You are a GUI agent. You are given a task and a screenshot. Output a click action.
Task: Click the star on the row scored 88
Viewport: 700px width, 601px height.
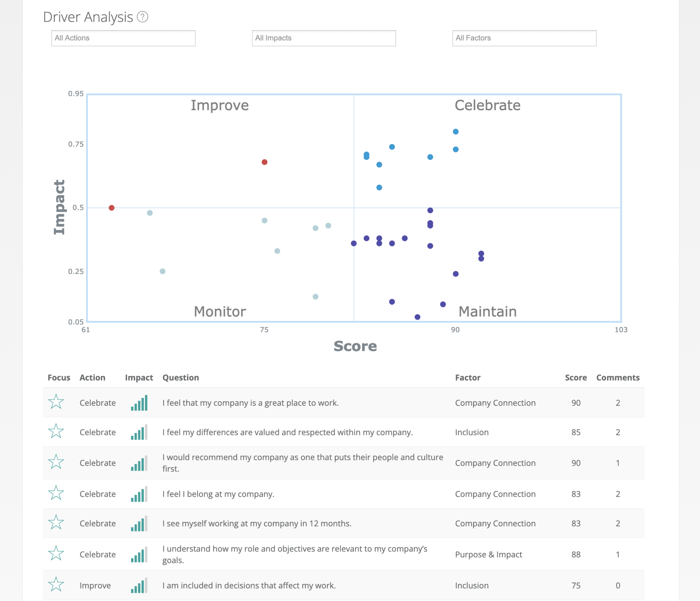pos(56,554)
